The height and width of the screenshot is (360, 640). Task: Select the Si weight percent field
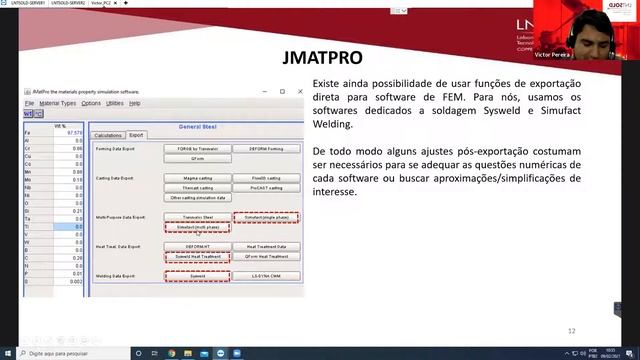click(x=68, y=211)
